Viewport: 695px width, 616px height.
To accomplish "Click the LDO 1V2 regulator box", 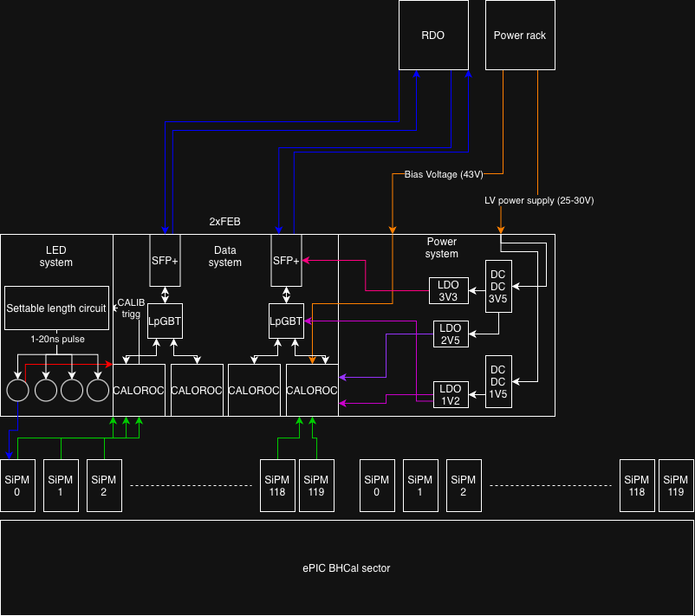I will (x=450, y=394).
